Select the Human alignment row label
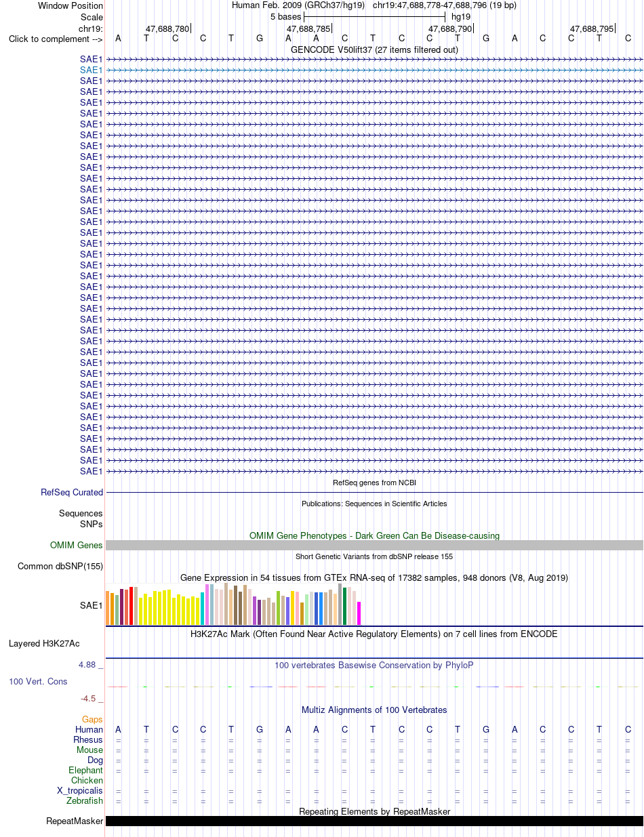 [x=89, y=730]
